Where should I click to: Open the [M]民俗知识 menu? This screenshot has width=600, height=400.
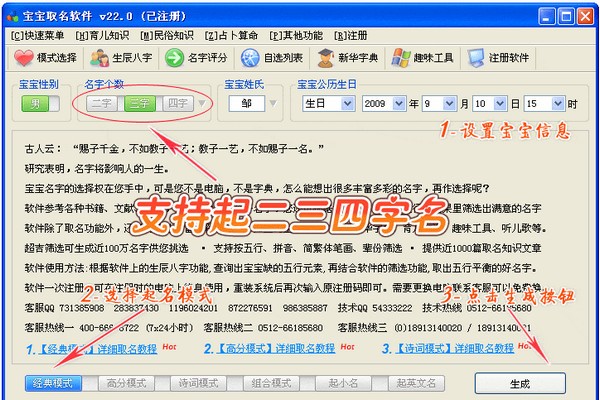click(x=167, y=36)
